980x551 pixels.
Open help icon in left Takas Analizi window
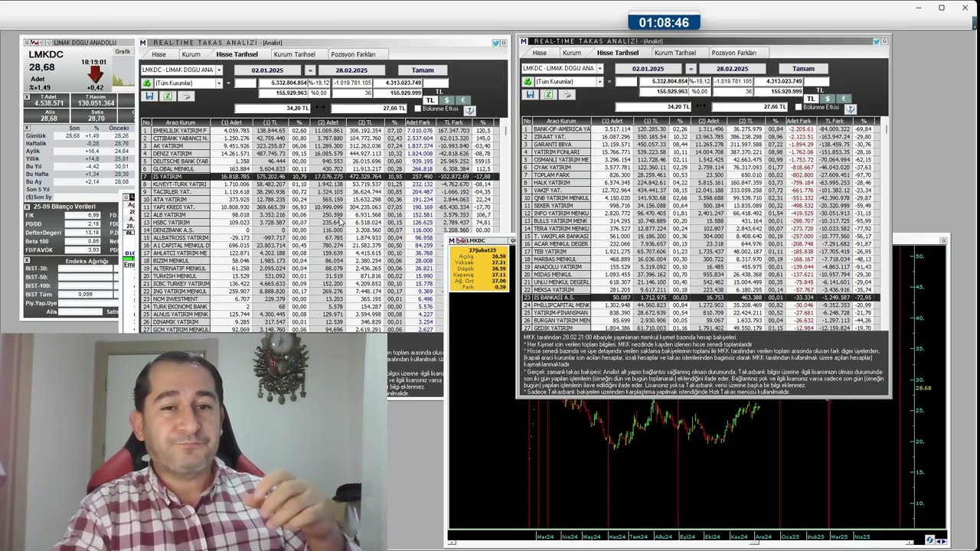(469, 110)
